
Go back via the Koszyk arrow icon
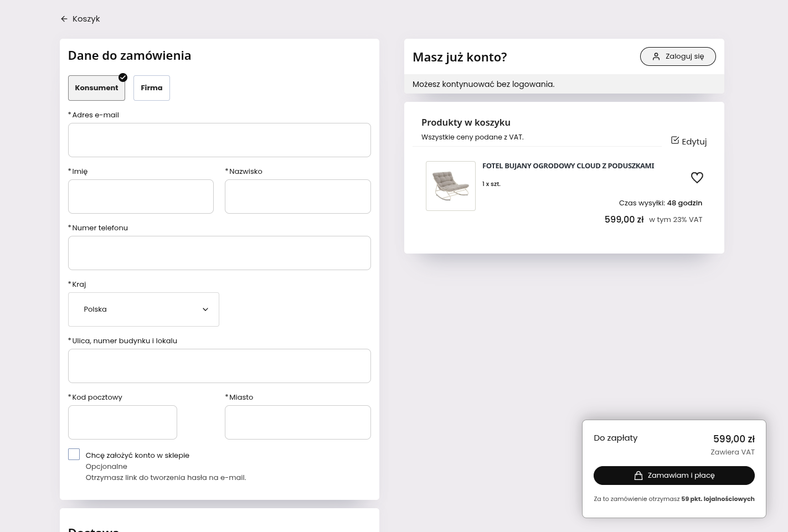point(64,19)
